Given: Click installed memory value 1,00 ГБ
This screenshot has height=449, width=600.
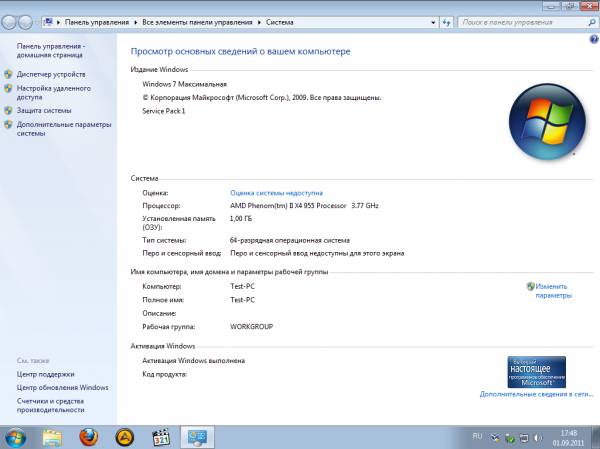Looking at the screenshot, I should click(x=241, y=219).
